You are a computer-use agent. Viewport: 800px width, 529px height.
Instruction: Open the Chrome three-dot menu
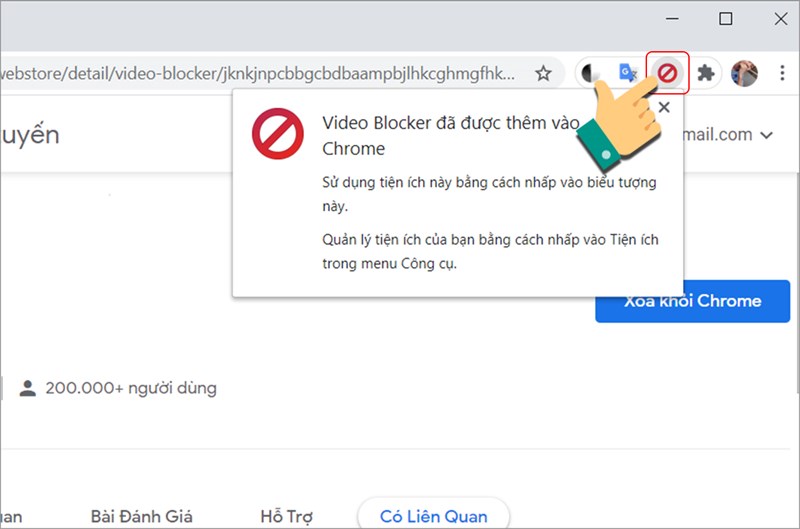click(782, 73)
